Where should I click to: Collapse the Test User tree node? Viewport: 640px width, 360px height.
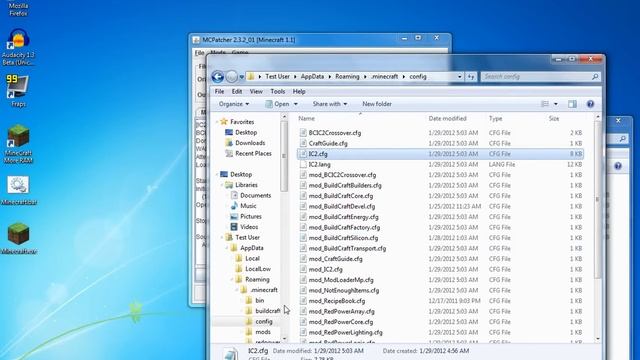point(222,238)
